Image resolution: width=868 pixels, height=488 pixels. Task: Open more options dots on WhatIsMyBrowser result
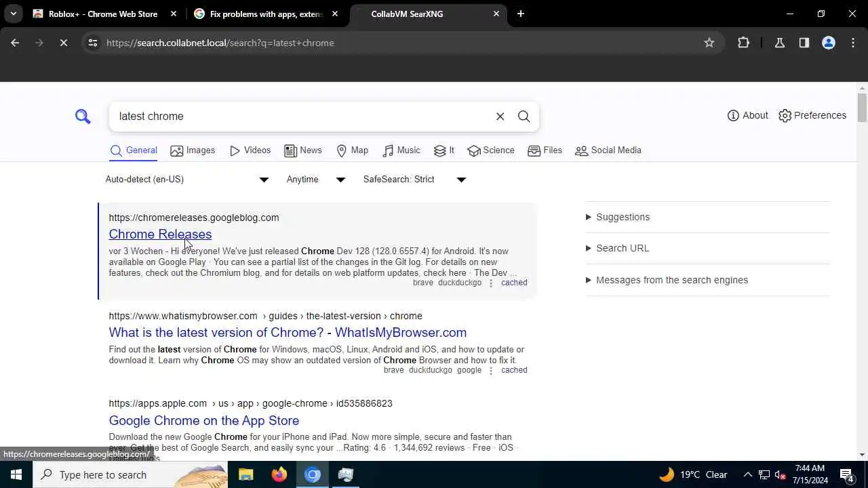(x=491, y=370)
